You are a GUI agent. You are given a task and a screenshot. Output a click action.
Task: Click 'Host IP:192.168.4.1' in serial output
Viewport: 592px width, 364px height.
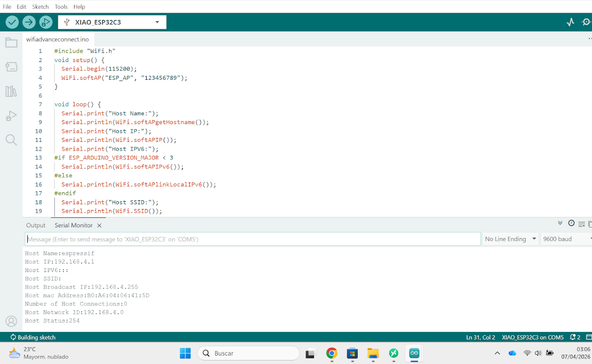60,262
